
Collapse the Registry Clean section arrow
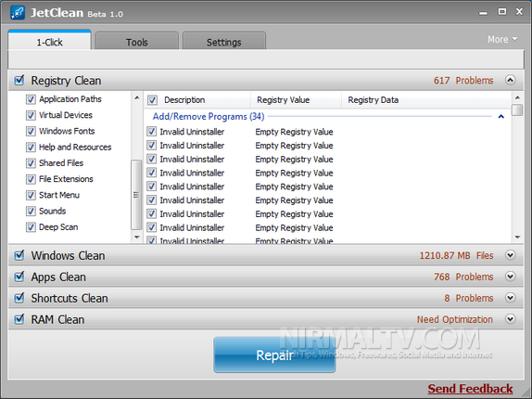(x=510, y=80)
